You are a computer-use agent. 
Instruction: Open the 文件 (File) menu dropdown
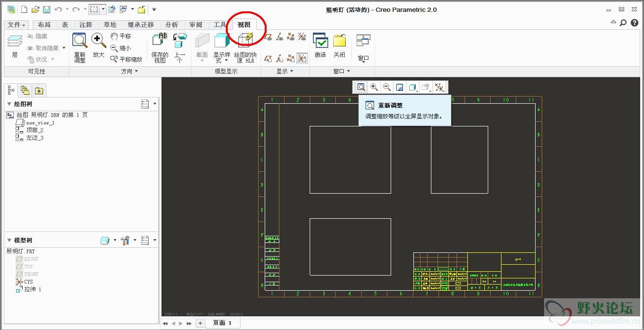tap(17, 25)
